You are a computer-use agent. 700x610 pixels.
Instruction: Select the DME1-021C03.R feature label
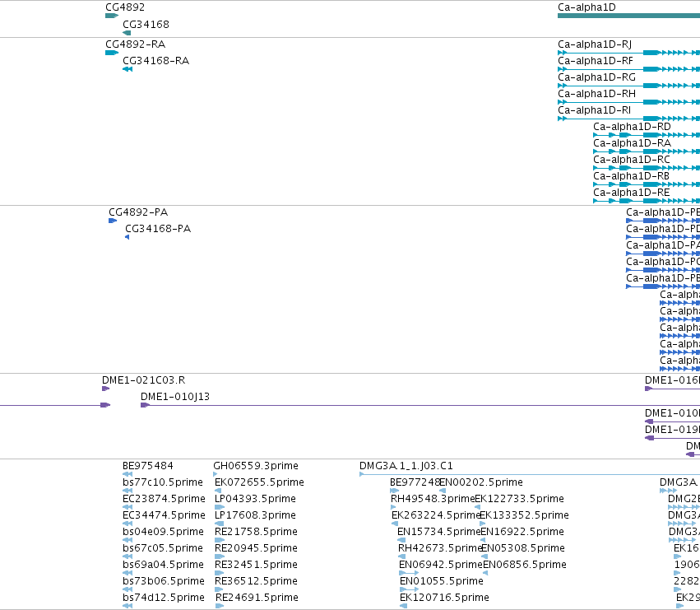(143, 380)
